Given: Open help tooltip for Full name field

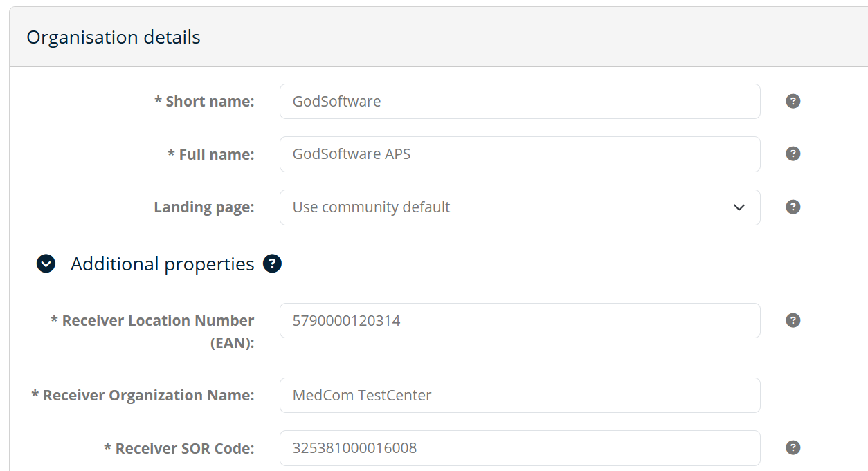Looking at the screenshot, I should [793, 154].
